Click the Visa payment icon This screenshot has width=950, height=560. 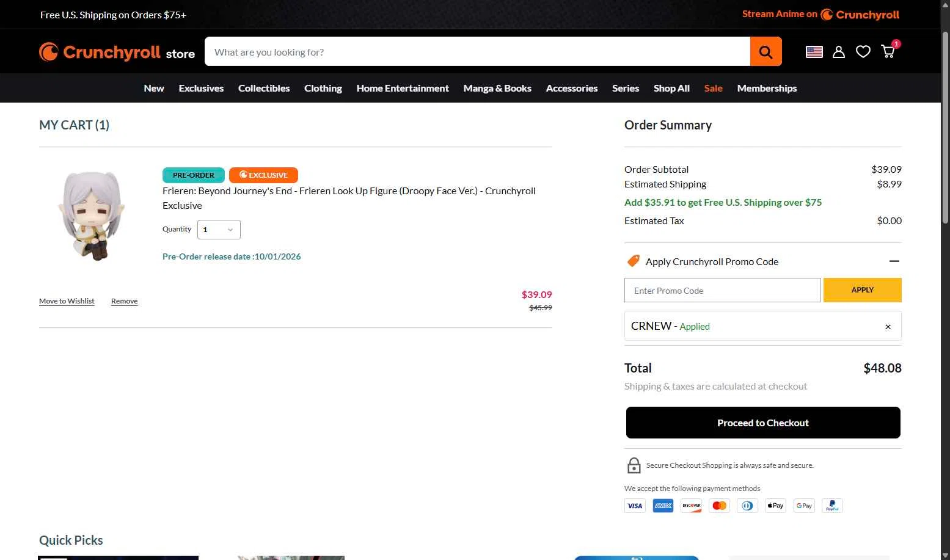point(635,506)
